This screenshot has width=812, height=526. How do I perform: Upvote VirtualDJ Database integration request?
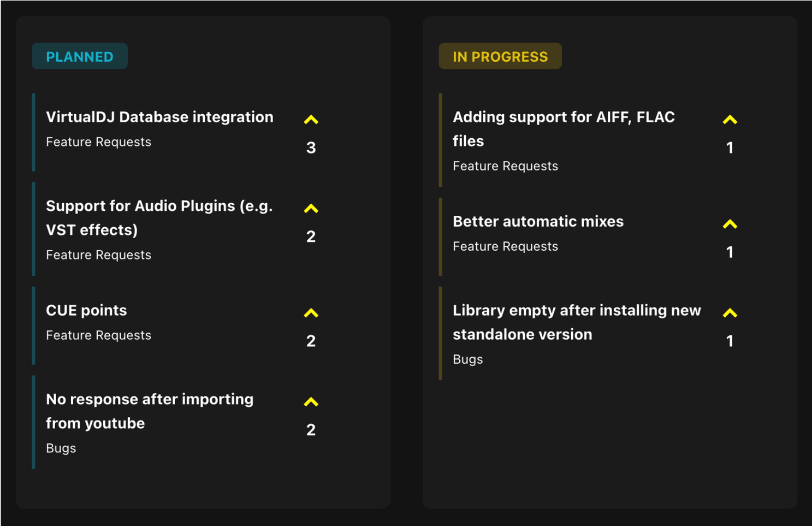click(x=311, y=120)
